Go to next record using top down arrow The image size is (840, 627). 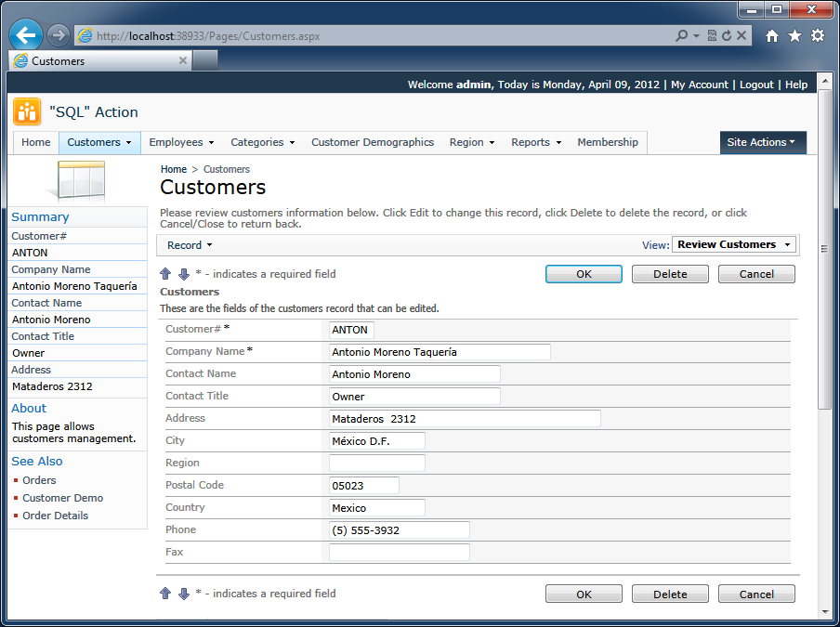[x=184, y=274]
